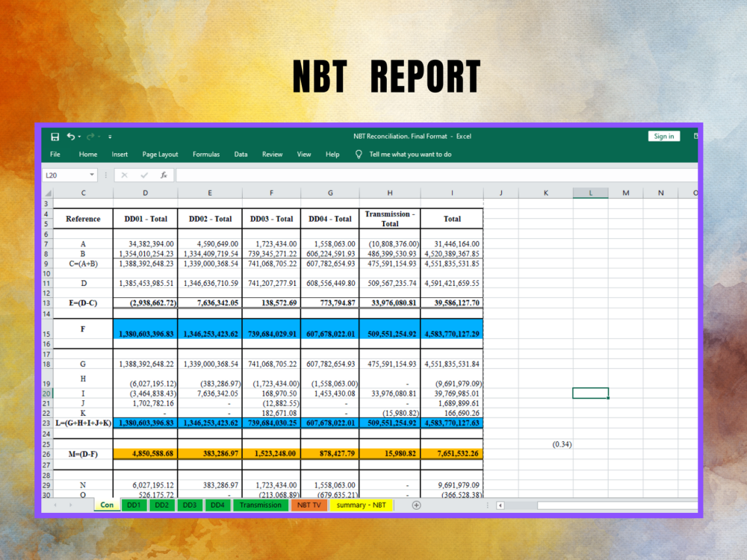Switch to the DD3 sheet tab
This screenshot has height=560, width=747.
[x=190, y=505]
